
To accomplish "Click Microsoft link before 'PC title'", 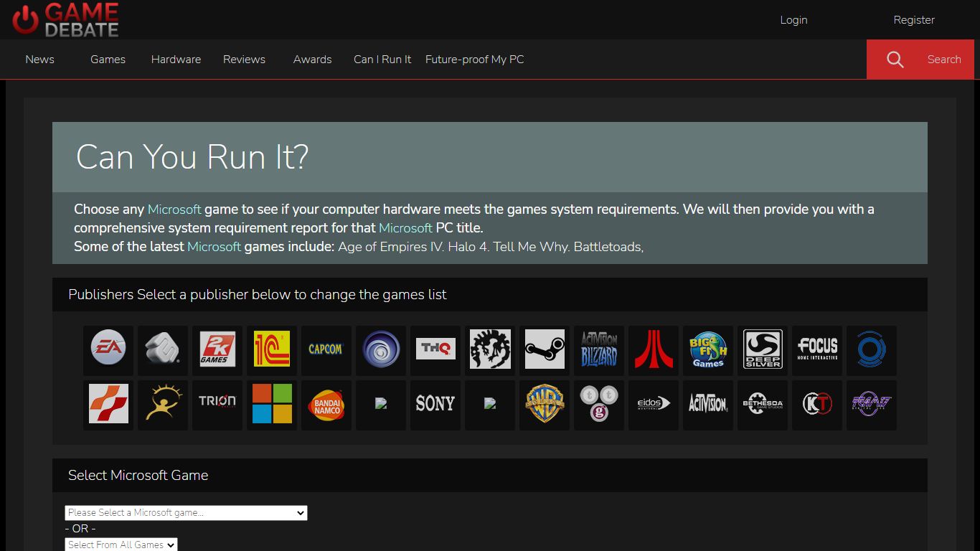I will pos(405,228).
